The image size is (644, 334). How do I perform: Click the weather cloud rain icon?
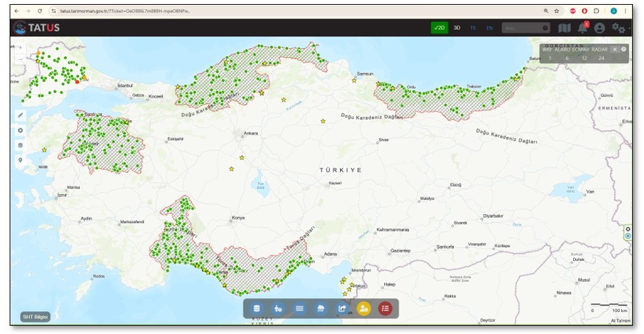[320, 309]
